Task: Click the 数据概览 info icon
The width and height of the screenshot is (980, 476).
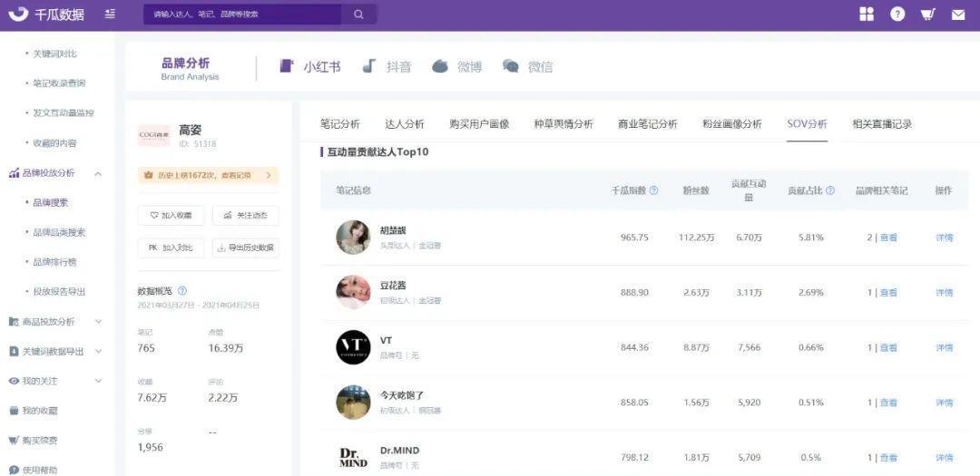Action: (182, 291)
